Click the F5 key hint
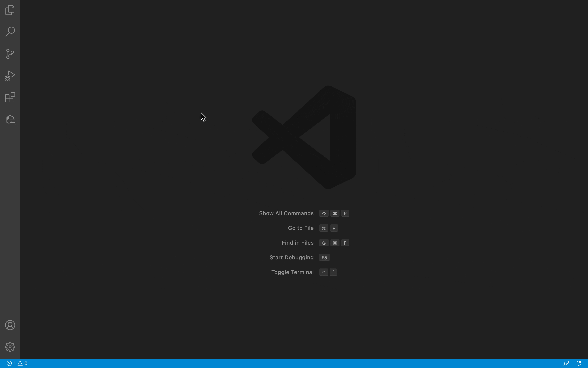588x368 pixels. tap(324, 257)
